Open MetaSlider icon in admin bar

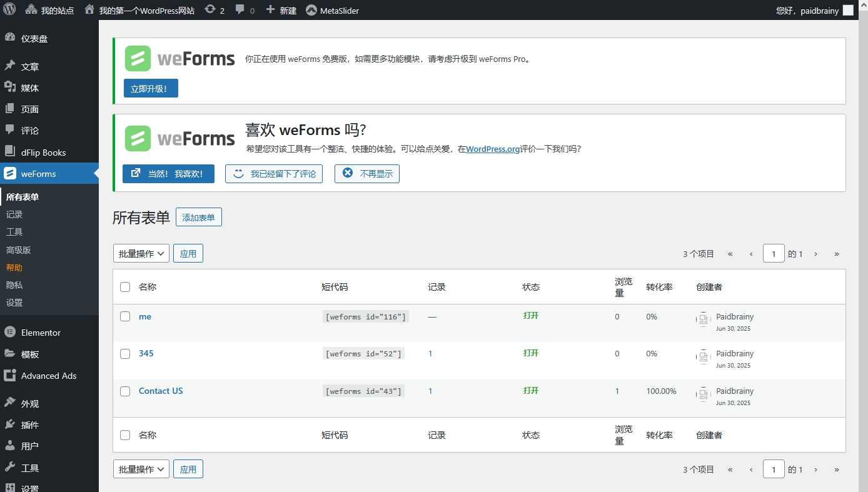[311, 11]
